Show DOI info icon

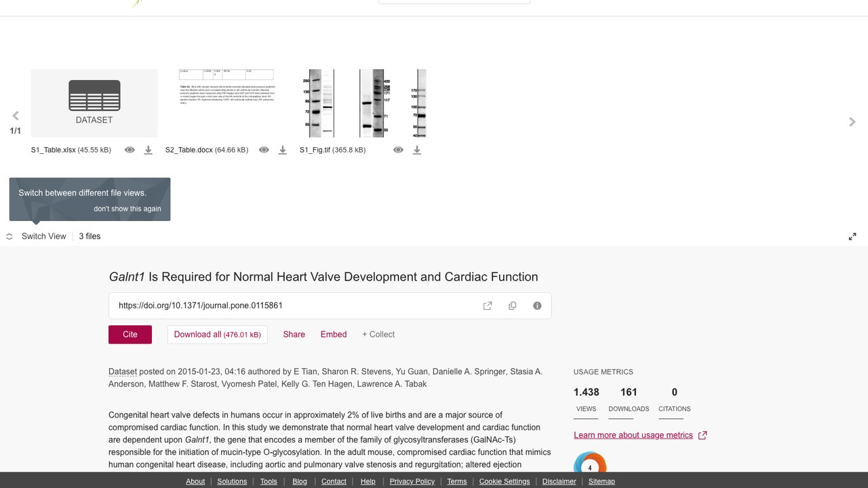537,306
